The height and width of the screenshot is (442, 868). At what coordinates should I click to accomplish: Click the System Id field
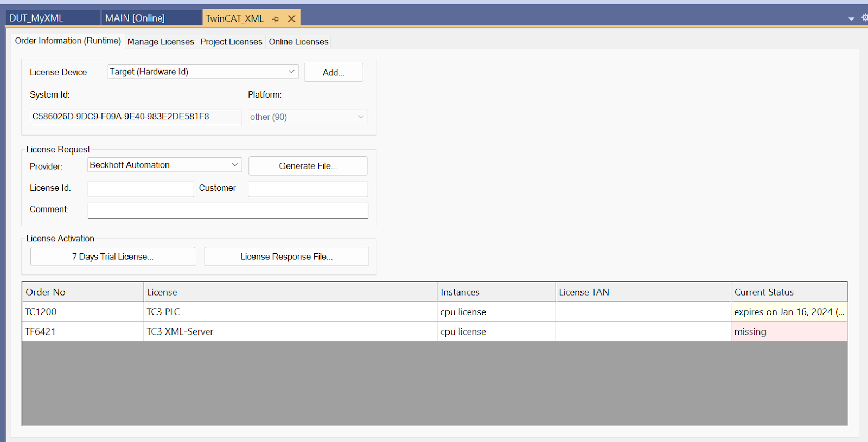point(136,117)
